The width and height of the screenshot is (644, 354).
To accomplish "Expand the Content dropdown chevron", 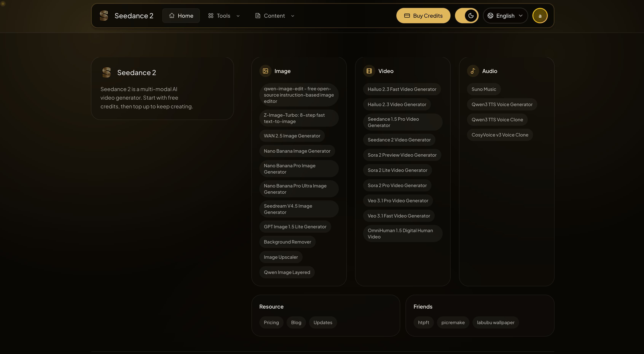I will pos(293,16).
